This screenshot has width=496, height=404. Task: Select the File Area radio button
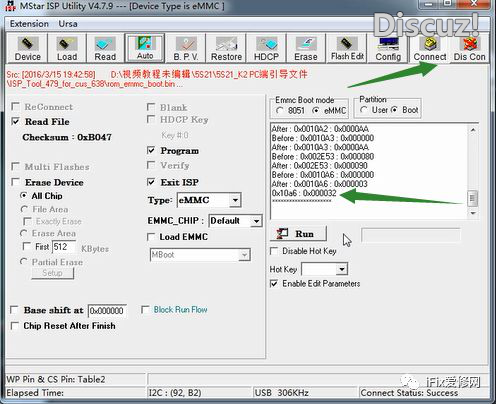pyautogui.click(x=24, y=209)
